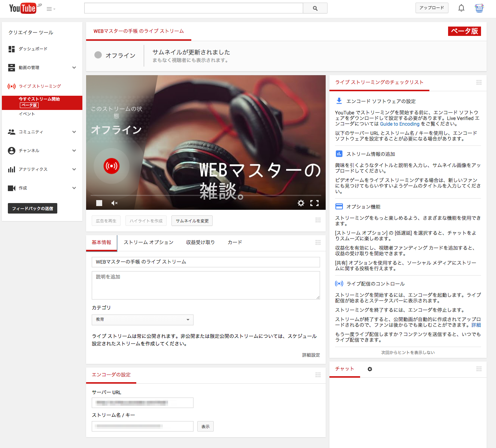Click the live control broadcast icon in checklist

pos(339,283)
